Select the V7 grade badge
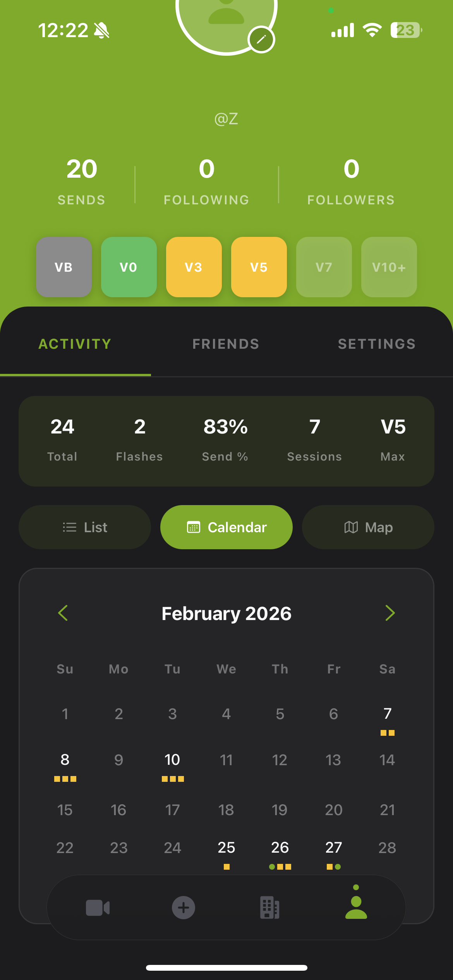Viewport: 453px width, 980px height. pos(324,267)
